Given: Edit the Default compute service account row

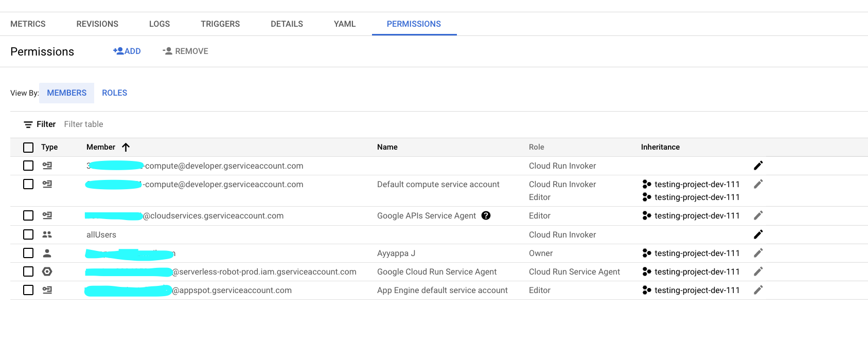Looking at the screenshot, I should tap(758, 184).
